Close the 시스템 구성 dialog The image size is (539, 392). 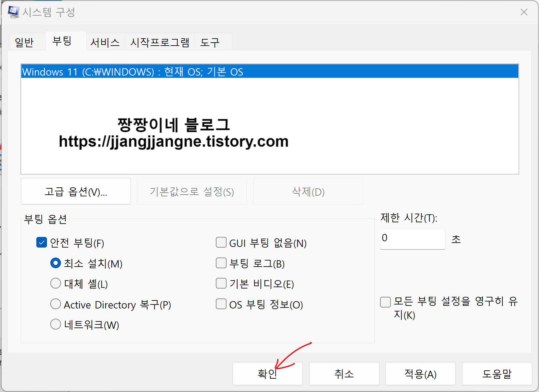point(524,12)
